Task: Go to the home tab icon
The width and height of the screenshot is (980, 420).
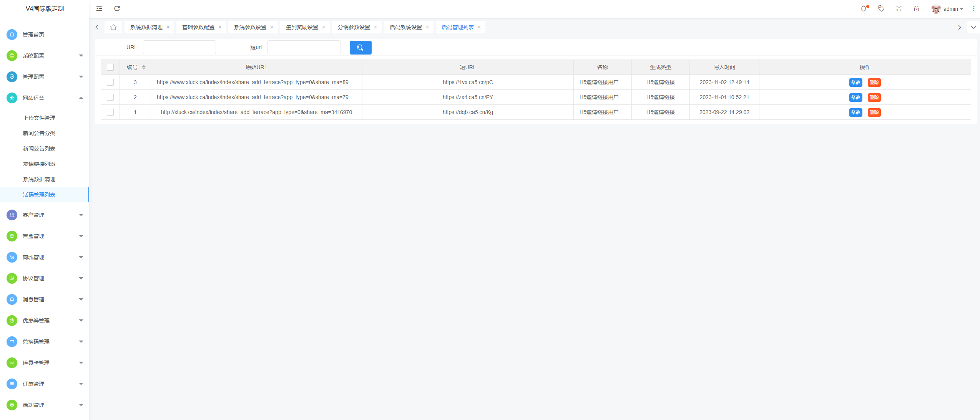Action: pos(113,27)
